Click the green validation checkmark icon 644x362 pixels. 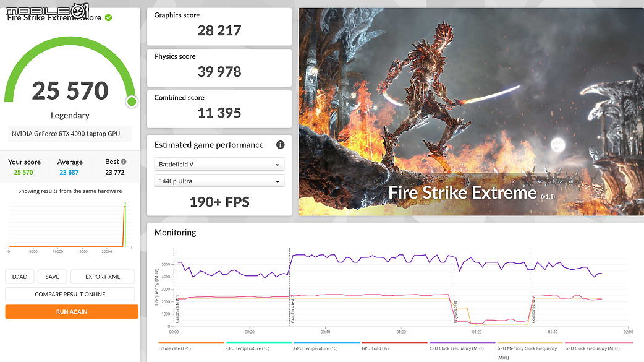tap(108, 18)
